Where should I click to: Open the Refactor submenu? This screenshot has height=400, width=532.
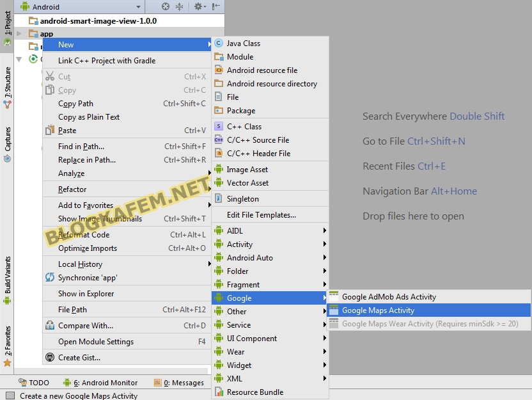pos(127,189)
